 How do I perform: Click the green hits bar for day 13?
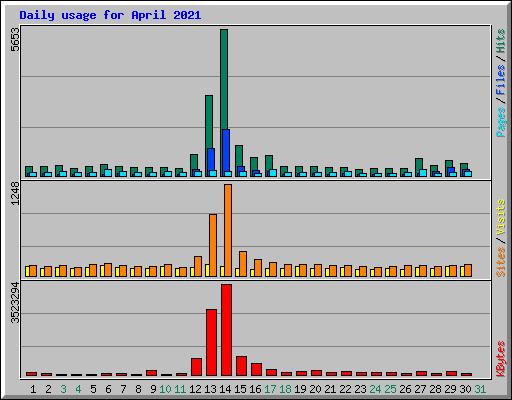(209, 122)
